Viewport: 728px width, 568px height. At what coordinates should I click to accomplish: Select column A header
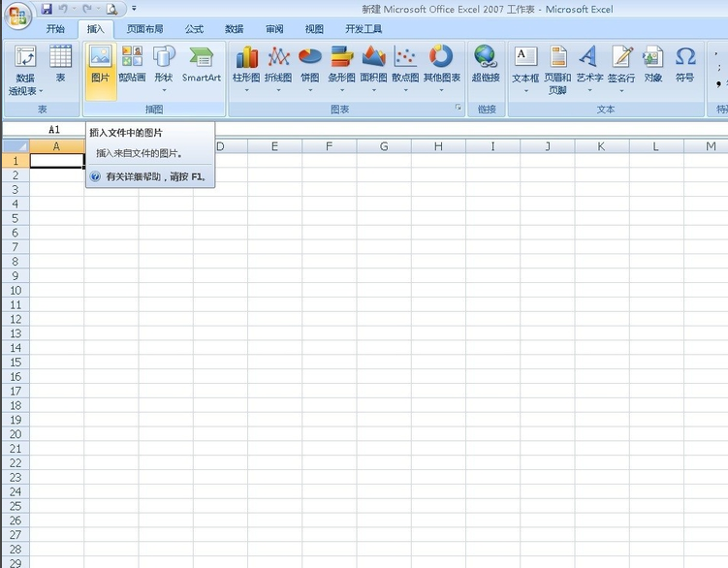pos(56,146)
